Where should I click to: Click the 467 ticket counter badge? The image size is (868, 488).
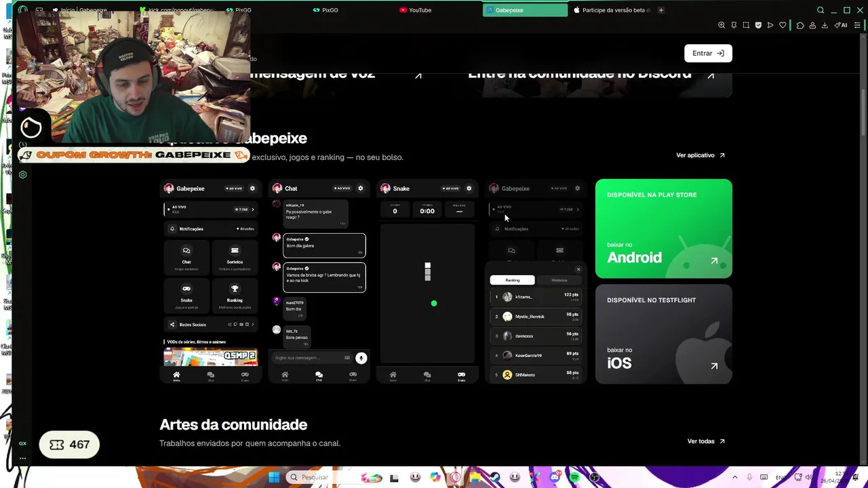tap(69, 445)
